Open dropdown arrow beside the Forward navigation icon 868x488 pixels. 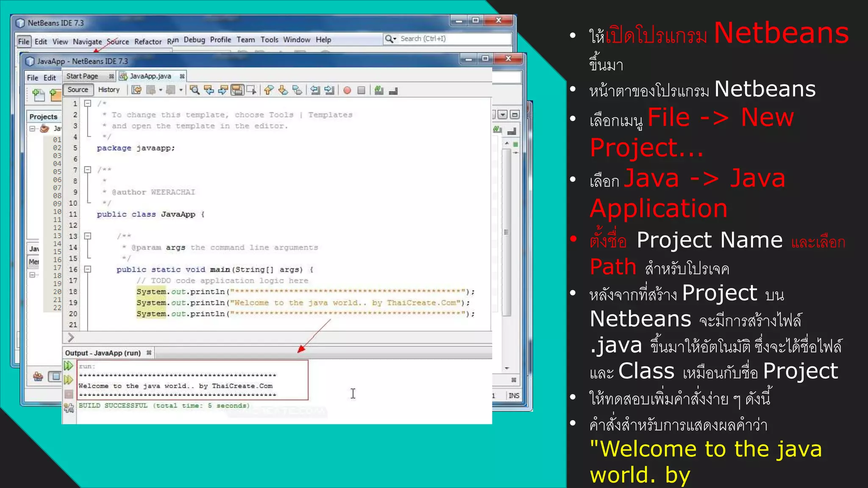(x=181, y=90)
